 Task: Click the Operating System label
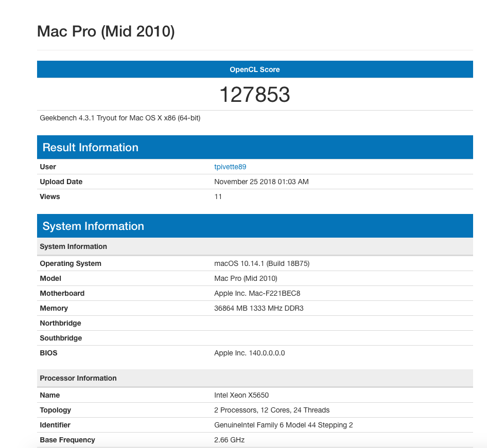71,264
